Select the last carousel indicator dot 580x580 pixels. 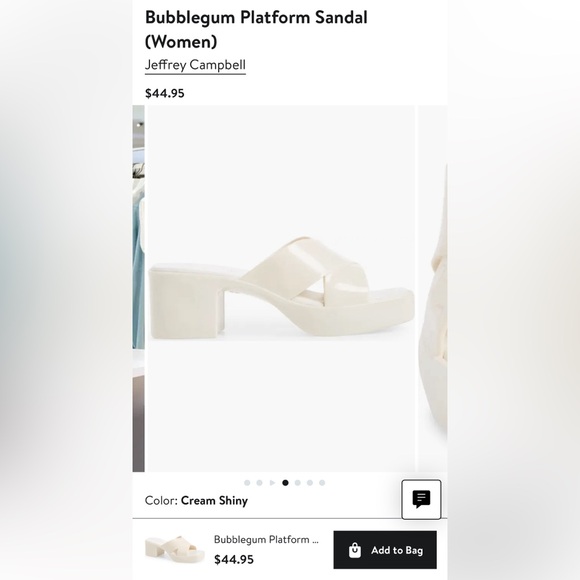click(x=322, y=483)
